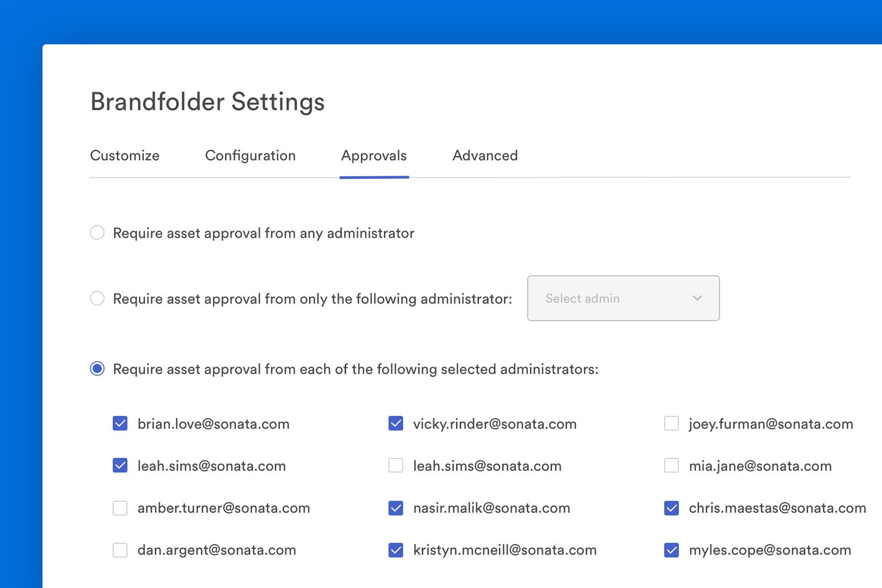The height and width of the screenshot is (588, 882).
Task: Select 'approval from any administrator' radio button
Action: 97,233
